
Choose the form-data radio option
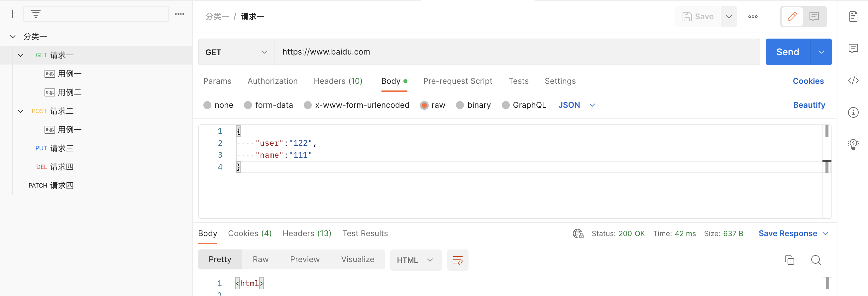[x=248, y=105]
